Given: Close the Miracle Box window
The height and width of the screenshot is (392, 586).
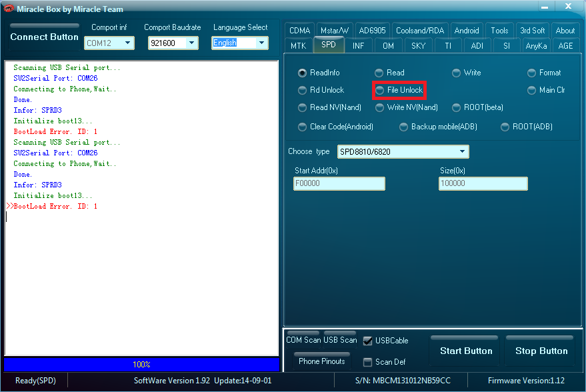Looking at the screenshot, I should click(x=568, y=6).
